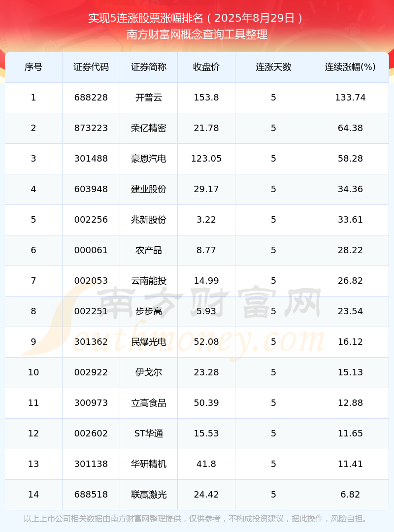Click the 连涨天数 column header
394x532 pixels.
point(273,67)
